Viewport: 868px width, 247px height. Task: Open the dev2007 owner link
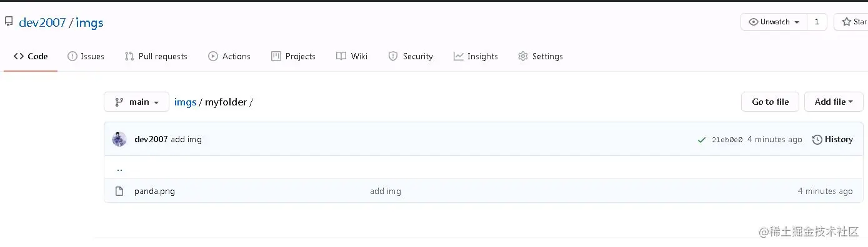pyautogui.click(x=42, y=22)
